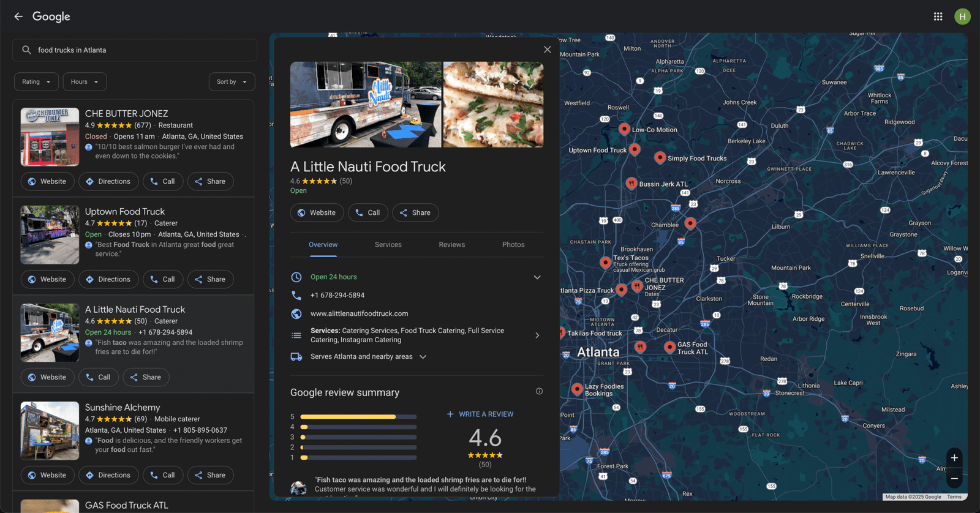This screenshot has width=980, height=513.
Task: Switch to the Overview tab
Action: (x=323, y=245)
